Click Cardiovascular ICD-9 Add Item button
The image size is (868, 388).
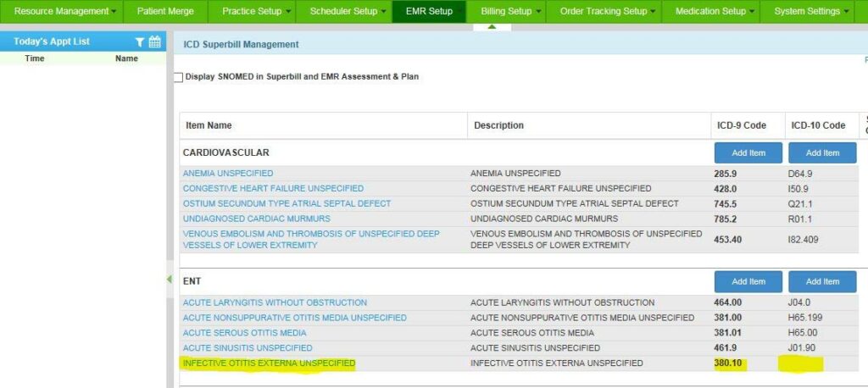click(x=748, y=152)
